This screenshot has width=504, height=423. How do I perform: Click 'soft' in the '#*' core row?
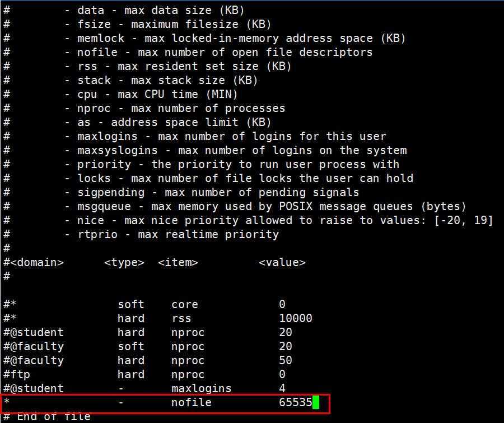click(131, 304)
